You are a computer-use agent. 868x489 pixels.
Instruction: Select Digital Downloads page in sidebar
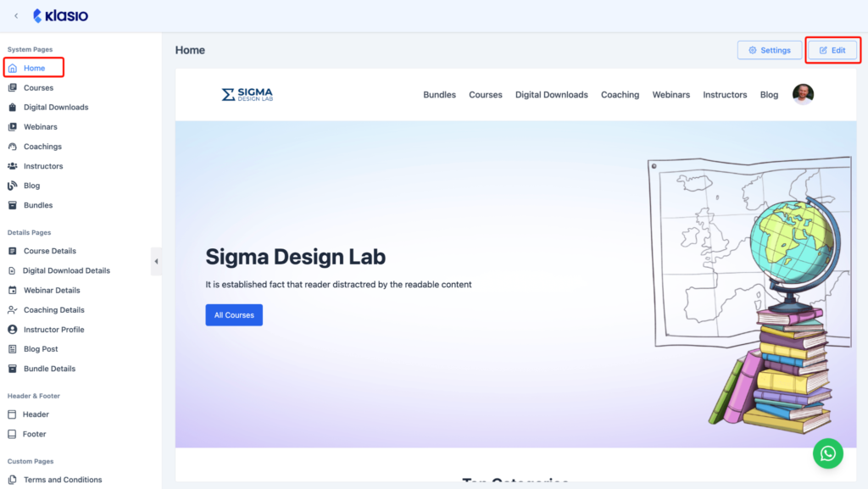point(55,108)
